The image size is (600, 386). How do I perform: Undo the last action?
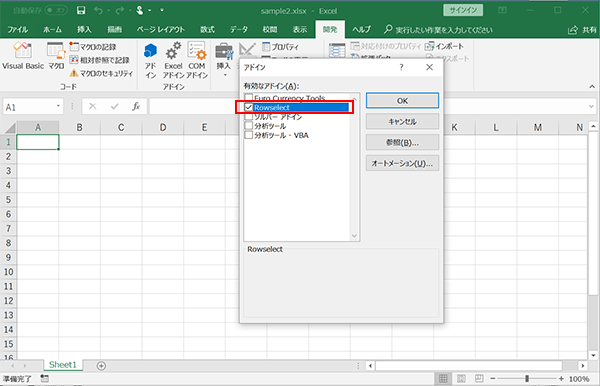click(98, 10)
